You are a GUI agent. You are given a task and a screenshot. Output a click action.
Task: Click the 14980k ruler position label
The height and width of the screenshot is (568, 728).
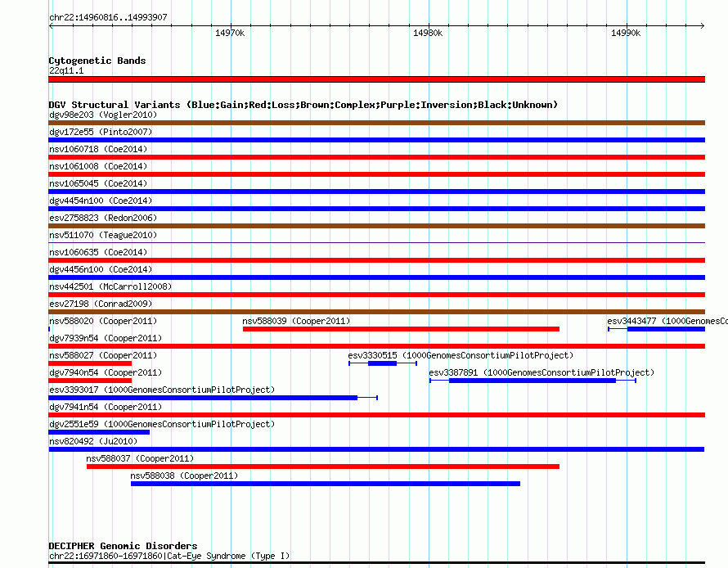[428, 33]
